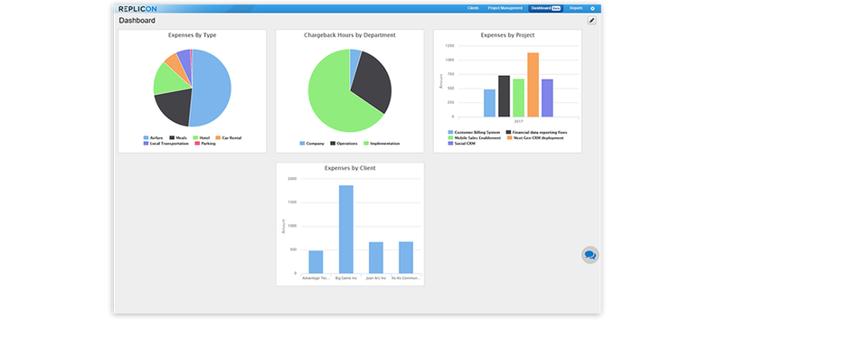Screen dimensions: 868x348
Task: Click the purple Social CRM bar
Action: (548, 98)
